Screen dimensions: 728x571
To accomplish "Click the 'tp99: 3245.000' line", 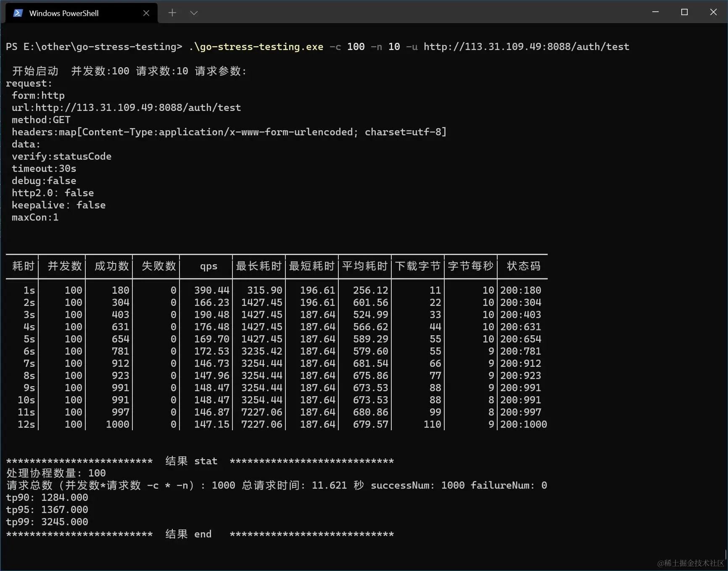I will click(x=47, y=522).
